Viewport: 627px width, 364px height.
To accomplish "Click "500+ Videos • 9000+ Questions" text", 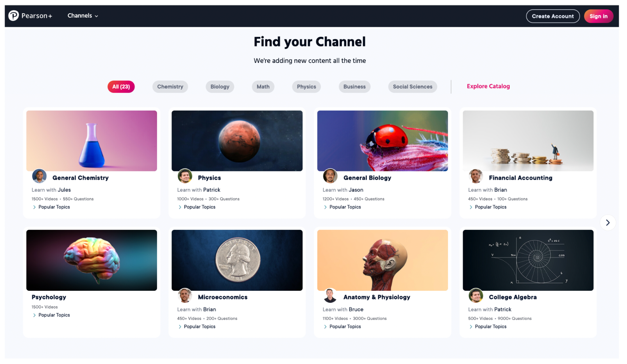I will [500, 318].
